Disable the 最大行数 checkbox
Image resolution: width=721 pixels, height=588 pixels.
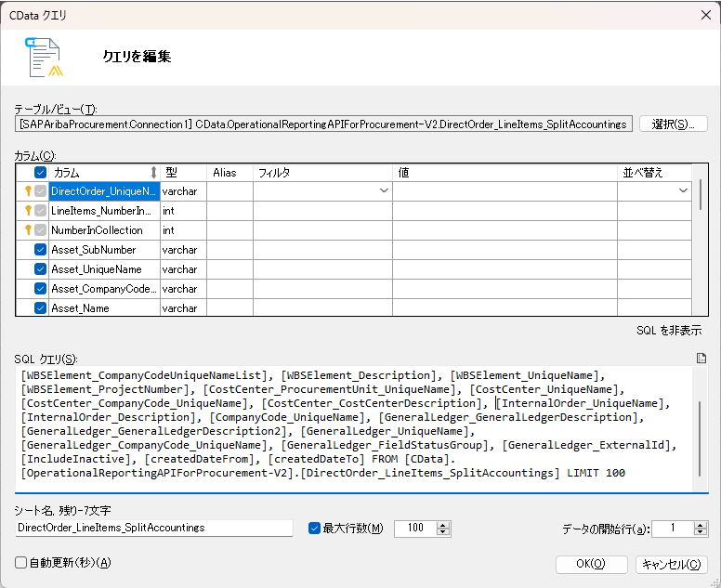315,529
